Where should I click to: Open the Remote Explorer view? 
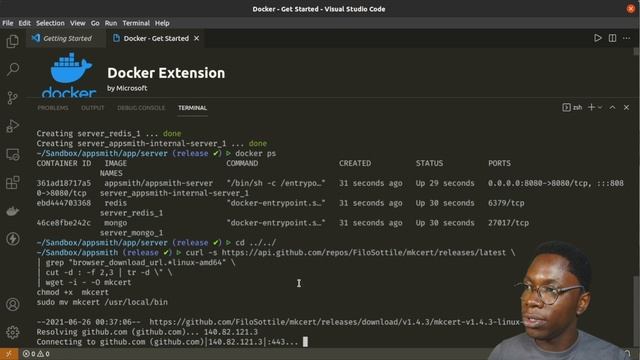coord(13,155)
